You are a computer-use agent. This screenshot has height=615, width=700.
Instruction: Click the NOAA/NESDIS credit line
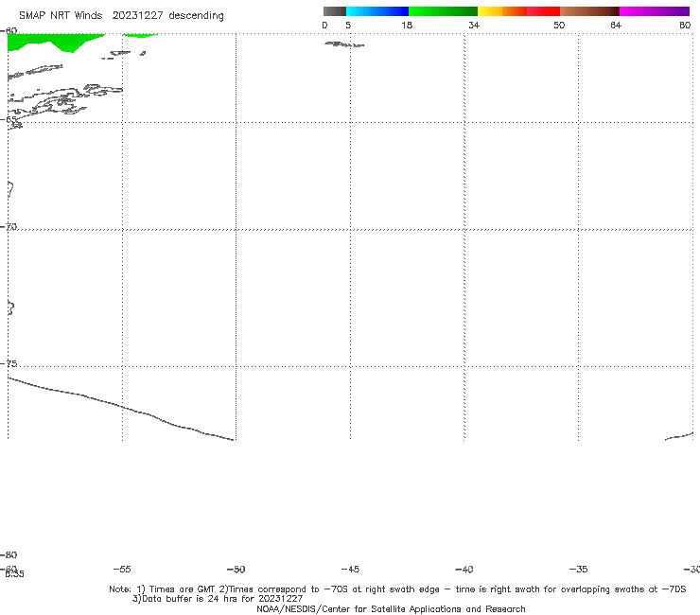point(391,608)
